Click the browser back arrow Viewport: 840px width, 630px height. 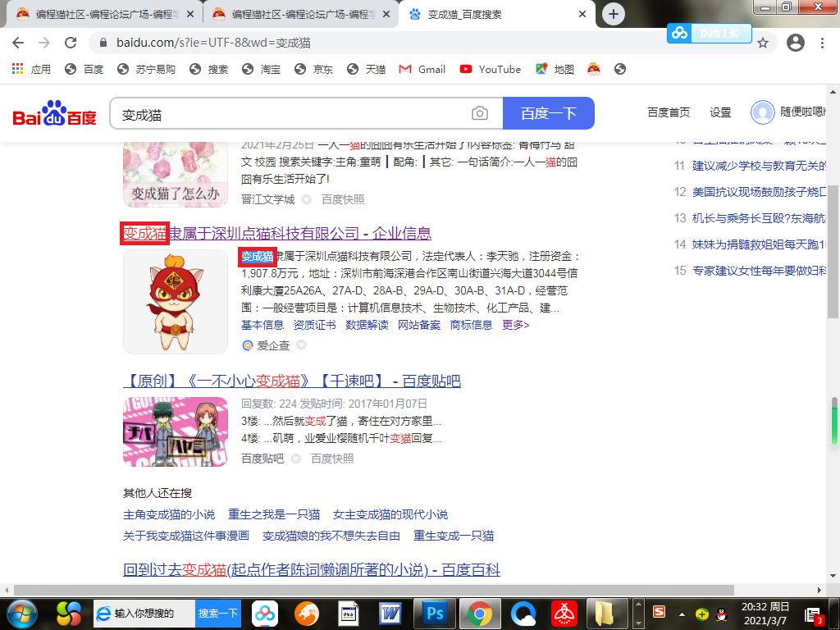18,43
